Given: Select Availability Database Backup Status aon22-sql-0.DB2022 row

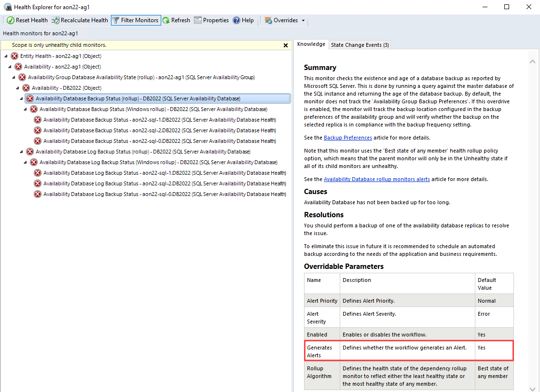Looking at the screenshot, I should point(160,141).
